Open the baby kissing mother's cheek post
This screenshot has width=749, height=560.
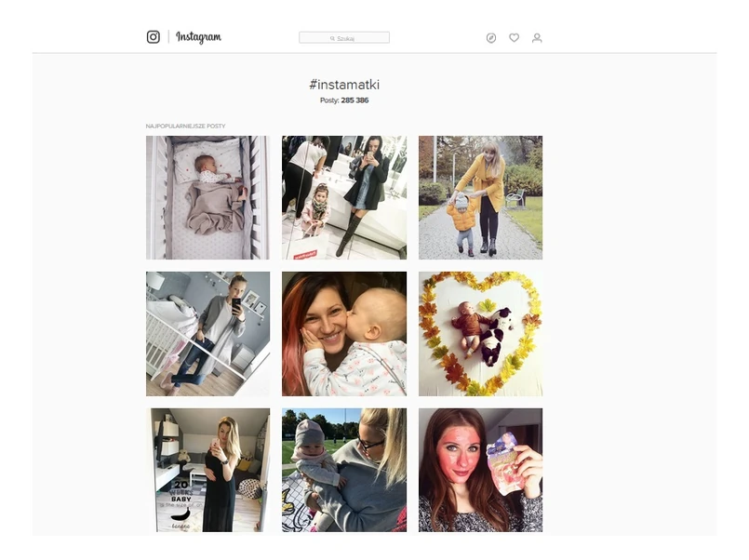pos(344,334)
